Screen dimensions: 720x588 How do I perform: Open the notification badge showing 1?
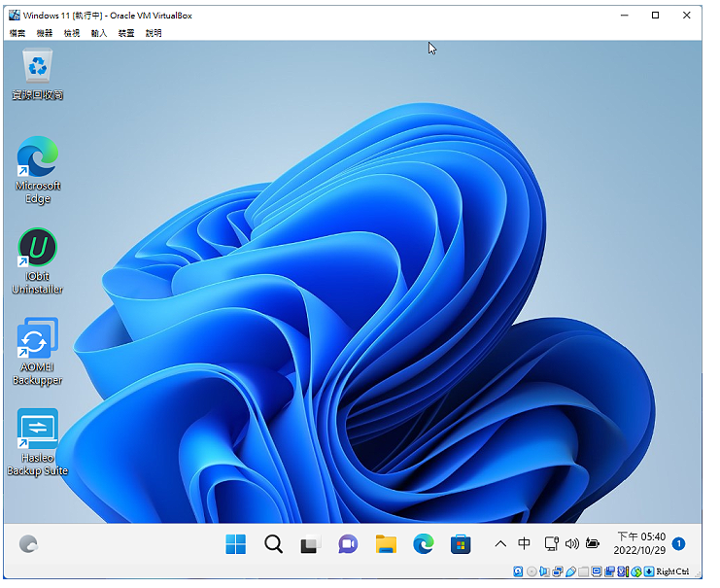click(x=678, y=544)
